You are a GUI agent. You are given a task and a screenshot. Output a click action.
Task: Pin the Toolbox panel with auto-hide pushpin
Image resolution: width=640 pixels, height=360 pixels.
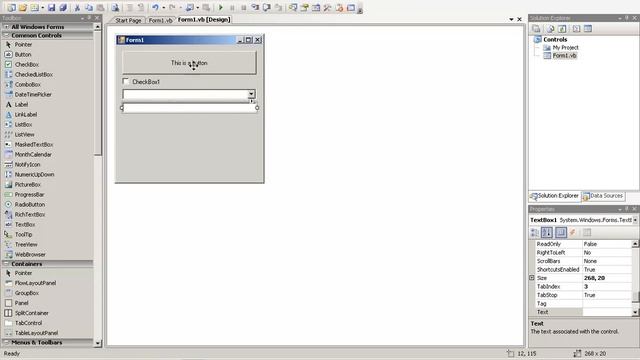coord(89,18)
